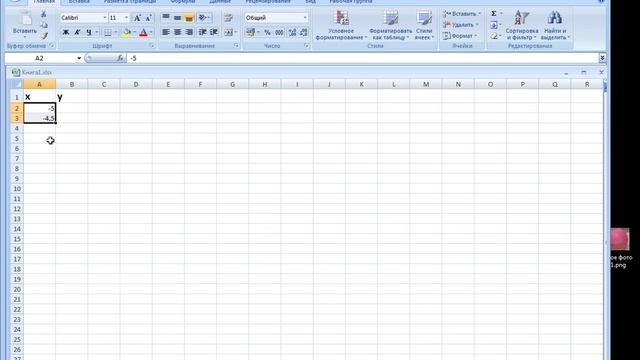This screenshot has width=640, height=360.
Task: Select column A header
Action: tap(40, 84)
